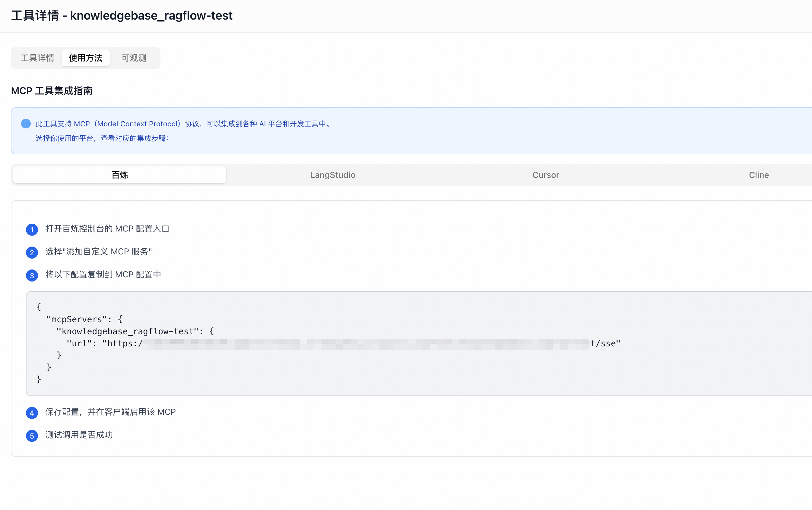The width and height of the screenshot is (812, 510).
Task: Click the step 5 number badge
Action: pyautogui.click(x=32, y=436)
